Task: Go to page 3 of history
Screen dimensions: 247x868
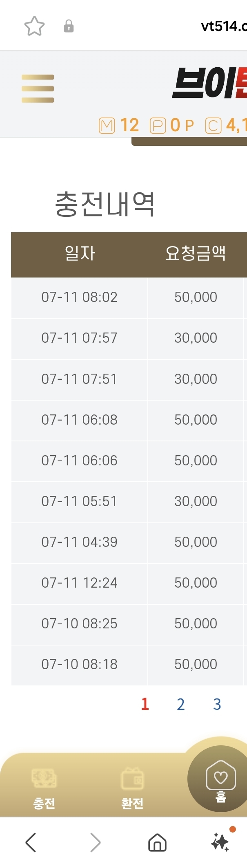Action: tap(217, 704)
